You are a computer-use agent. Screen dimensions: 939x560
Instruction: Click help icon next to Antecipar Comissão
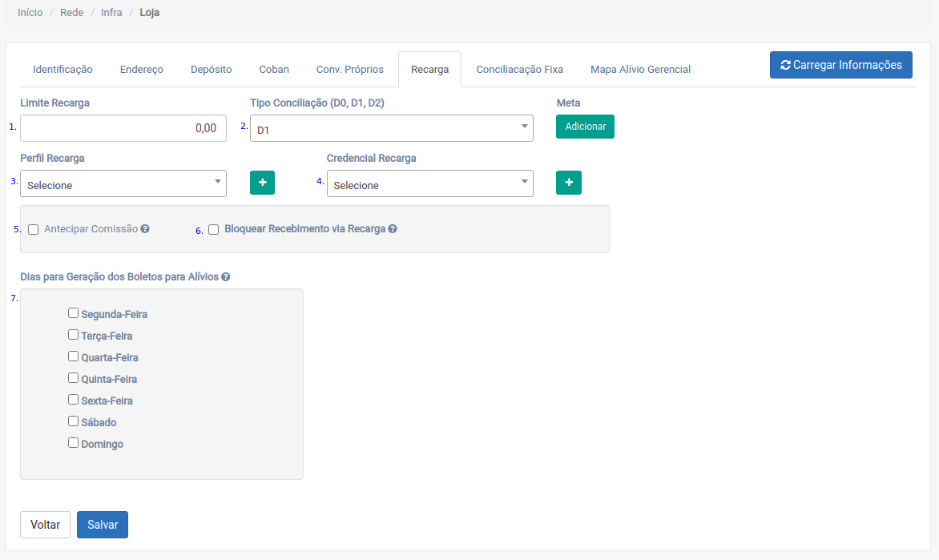coord(145,229)
